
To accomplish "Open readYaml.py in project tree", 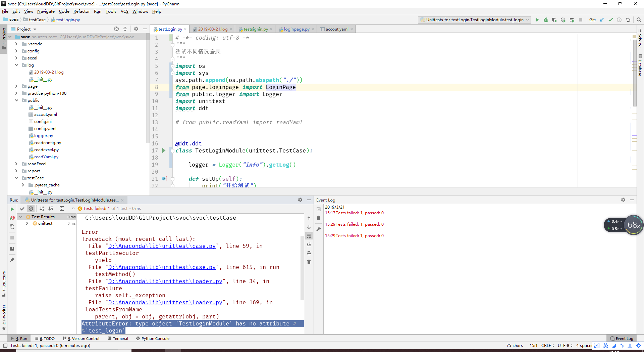I will click(x=46, y=157).
